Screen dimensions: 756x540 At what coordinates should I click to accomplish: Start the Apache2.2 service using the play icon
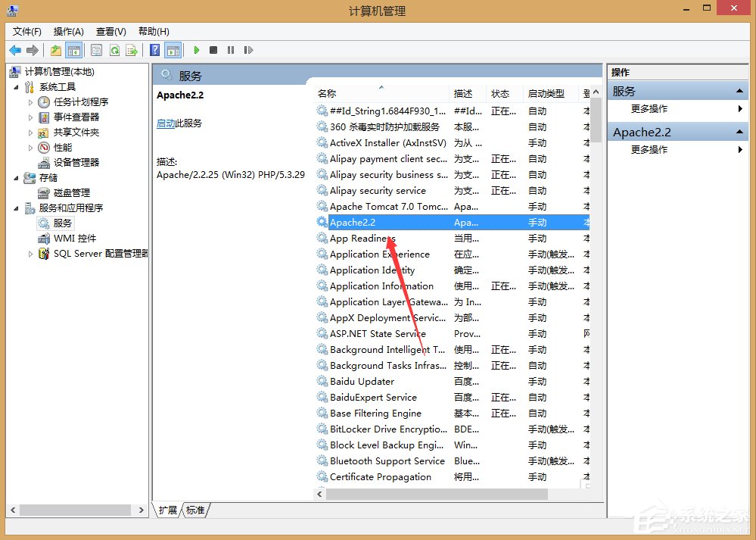click(x=196, y=50)
